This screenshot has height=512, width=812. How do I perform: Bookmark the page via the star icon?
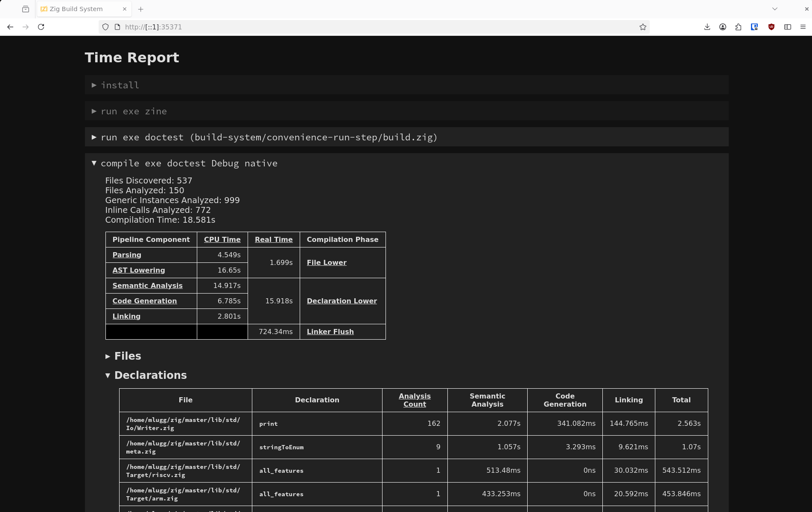coord(642,26)
